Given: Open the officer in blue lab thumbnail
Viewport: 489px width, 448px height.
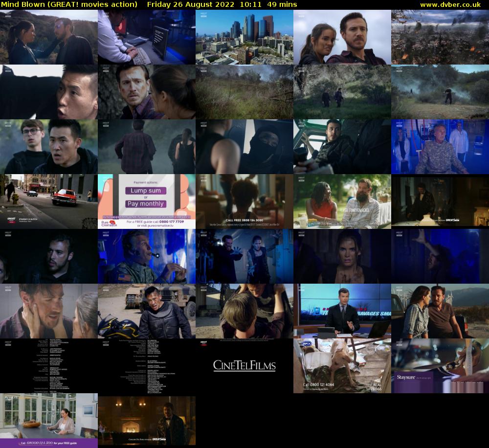Looking at the screenshot, I should (440, 147).
